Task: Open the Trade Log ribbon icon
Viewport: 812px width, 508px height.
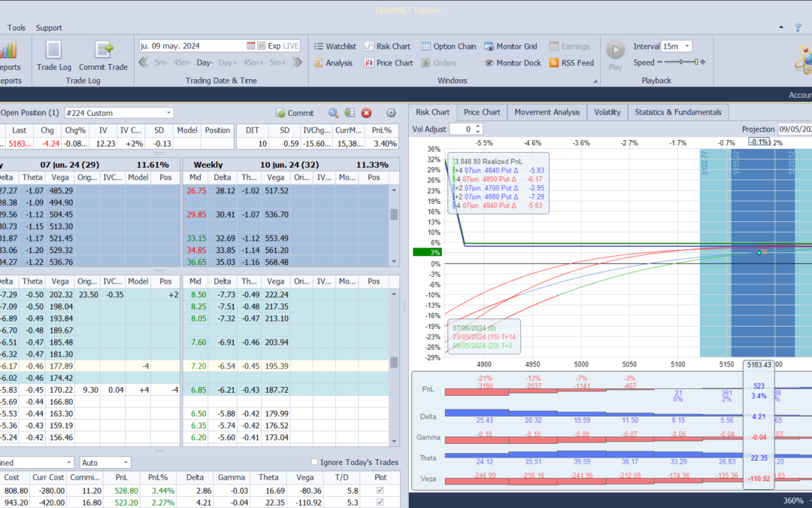Action: coord(54,55)
